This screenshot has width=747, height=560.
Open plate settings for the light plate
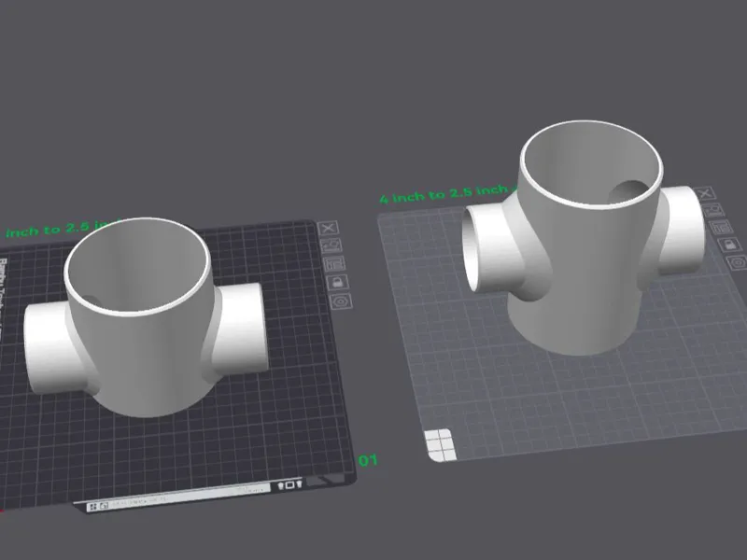point(738,262)
